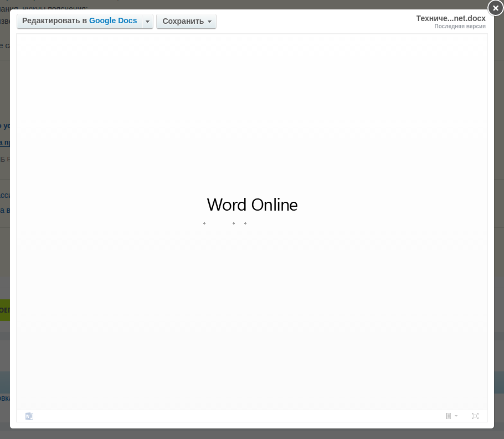Close the document preview with the X
The height and width of the screenshot is (439, 504).
(495, 8)
